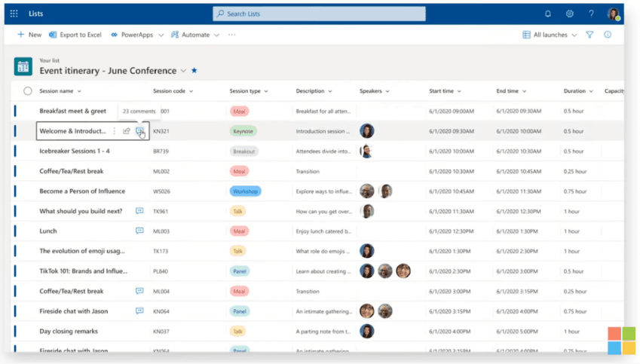Click share icon on Welcome & Introduction row
This screenshot has height=364, width=640.
(x=127, y=131)
